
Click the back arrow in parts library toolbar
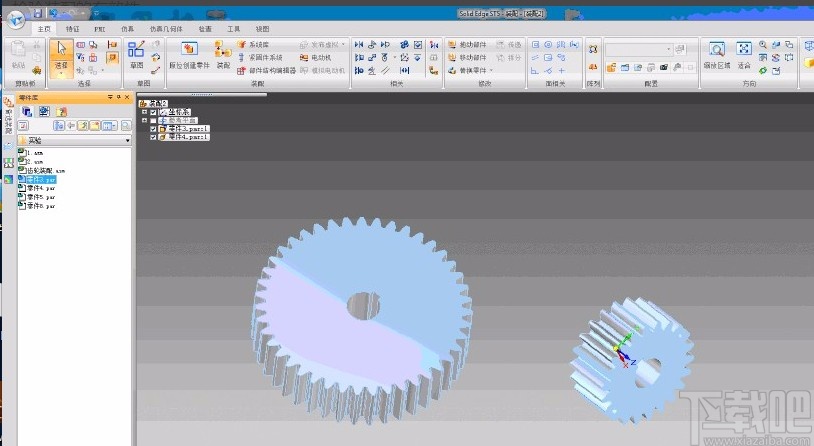coord(71,126)
